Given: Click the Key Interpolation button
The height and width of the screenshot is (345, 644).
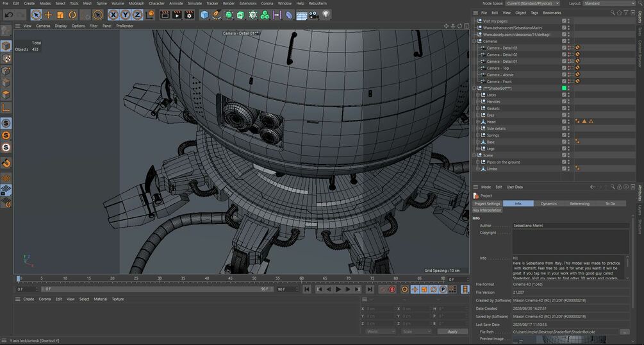Looking at the screenshot, I should (488, 210).
